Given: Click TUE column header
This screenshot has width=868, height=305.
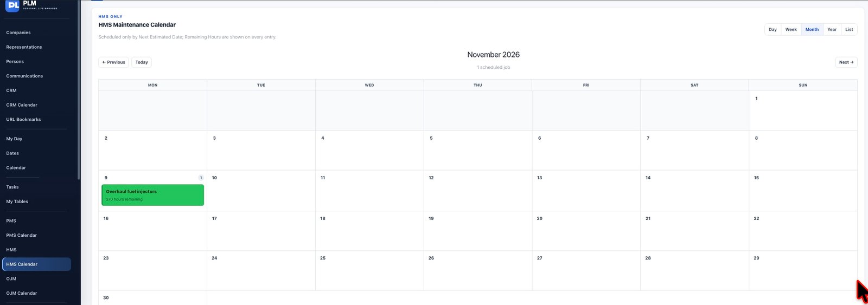Looking at the screenshot, I should pos(261,85).
